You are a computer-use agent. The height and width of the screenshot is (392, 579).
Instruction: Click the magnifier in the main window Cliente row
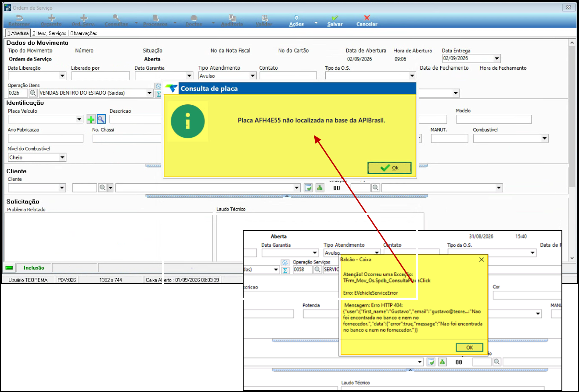[102, 188]
